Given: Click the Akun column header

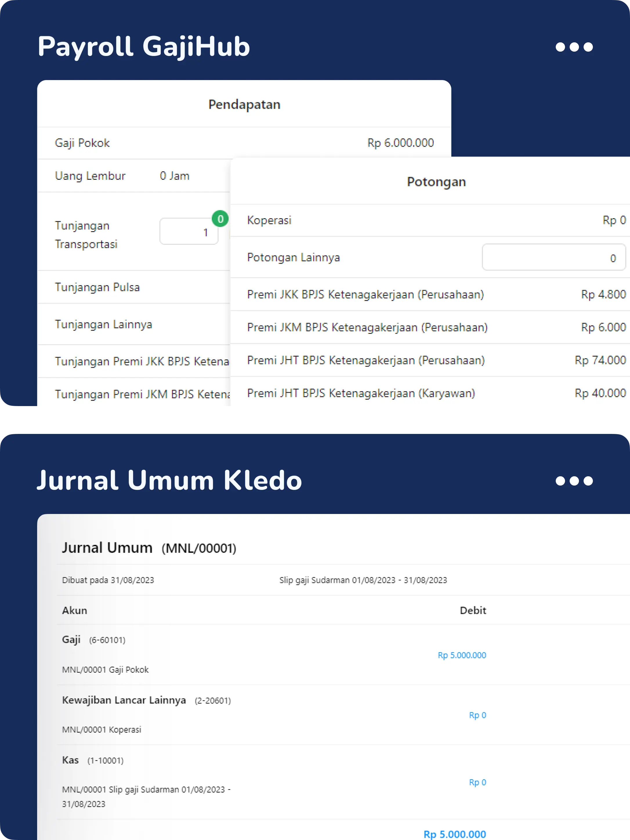Looking at the screenshot, I should pos(75,610).
